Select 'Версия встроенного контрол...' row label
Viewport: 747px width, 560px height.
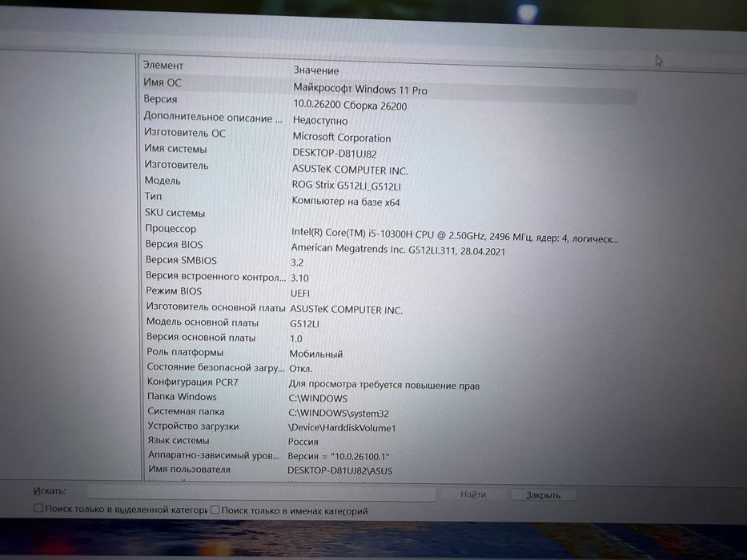(x=216, y=276)
